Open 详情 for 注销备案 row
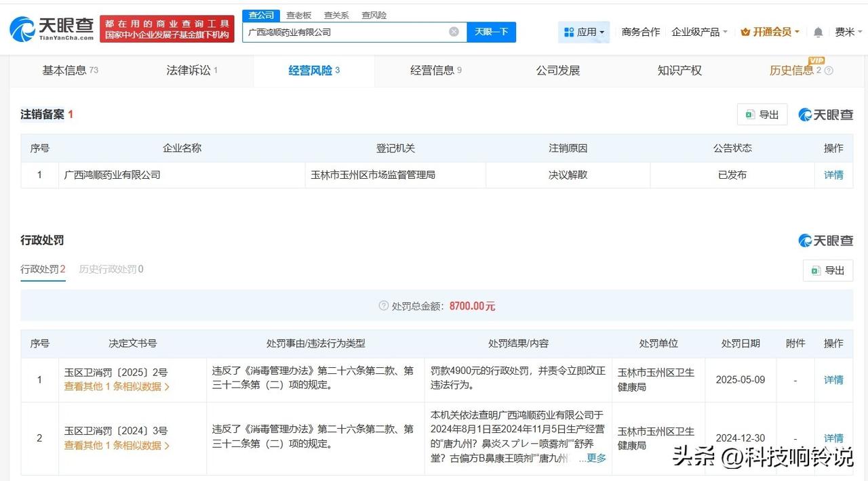This screenshot has width=868, height=481. click(833, 175)
